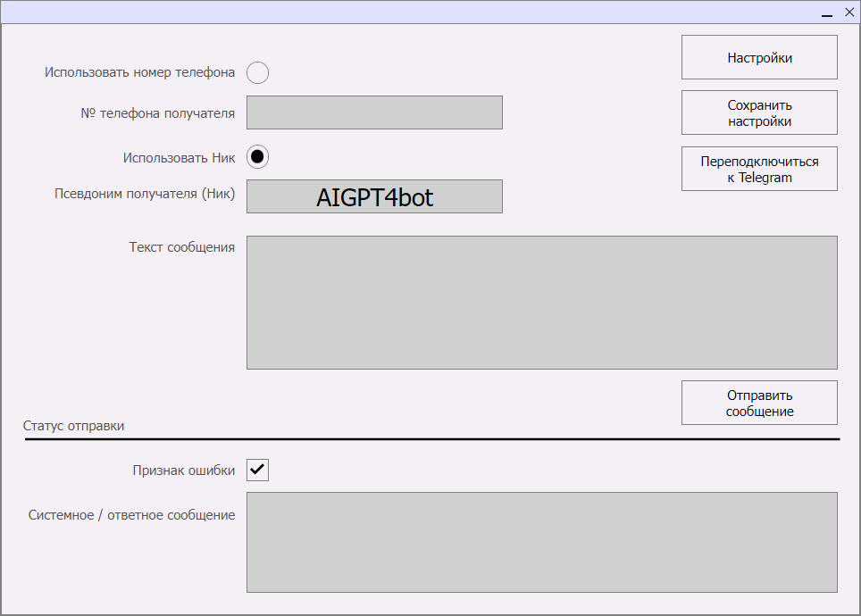Click the phone number input field
Screen dimensions: 861x616
374,112
